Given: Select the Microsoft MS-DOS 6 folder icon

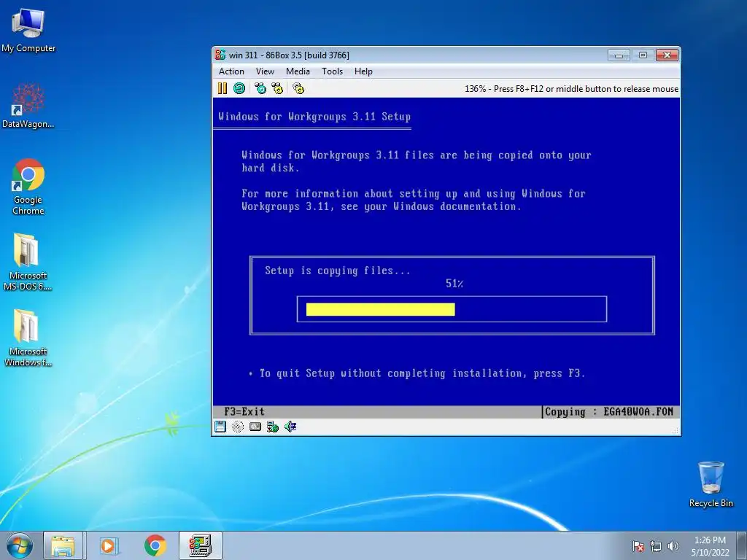Looking at the screenshot, I should pos(28,262).
